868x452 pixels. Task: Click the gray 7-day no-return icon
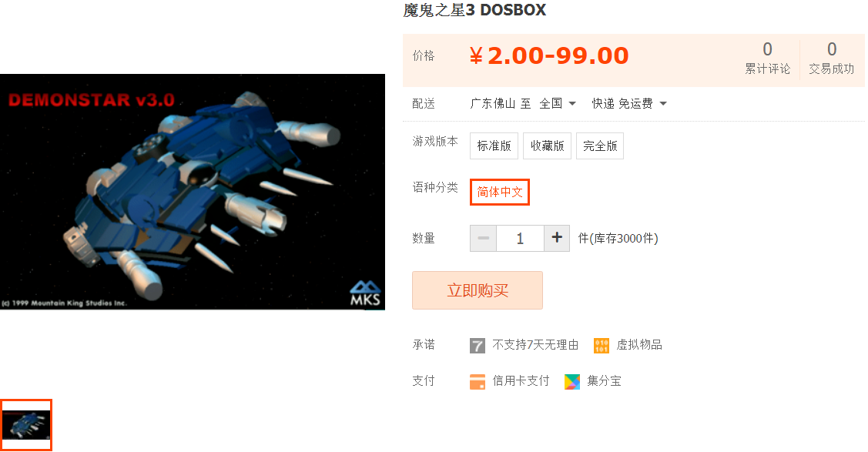click(478, 346)
